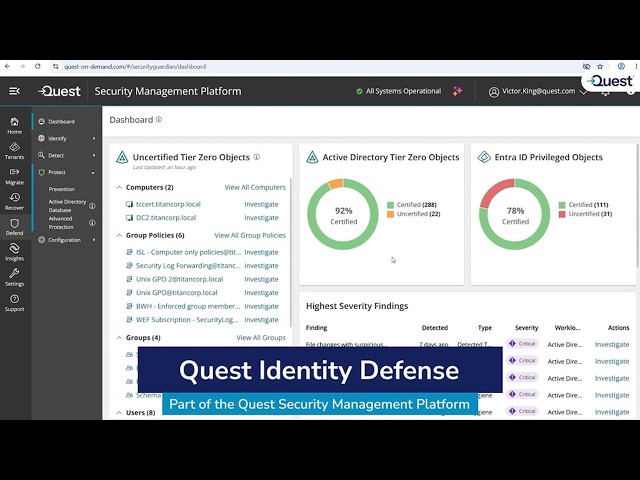Open the AI sparkle assistant icon
The width and height of the screenshot is (640, 480).
click(457, 91)
